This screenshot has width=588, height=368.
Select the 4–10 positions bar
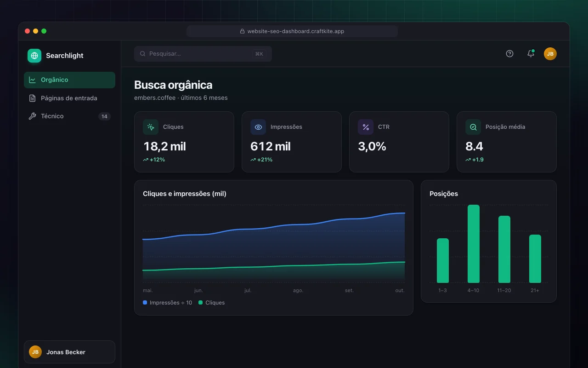[474, 244]
